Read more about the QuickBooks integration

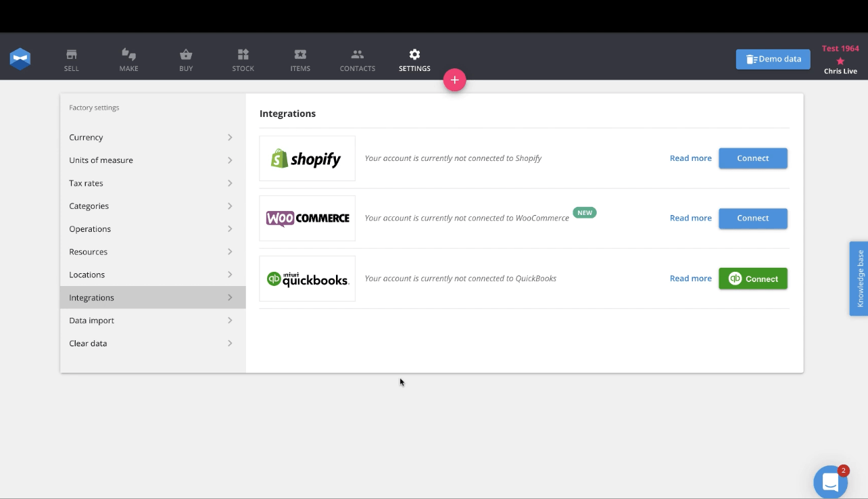tap(691, 279)
